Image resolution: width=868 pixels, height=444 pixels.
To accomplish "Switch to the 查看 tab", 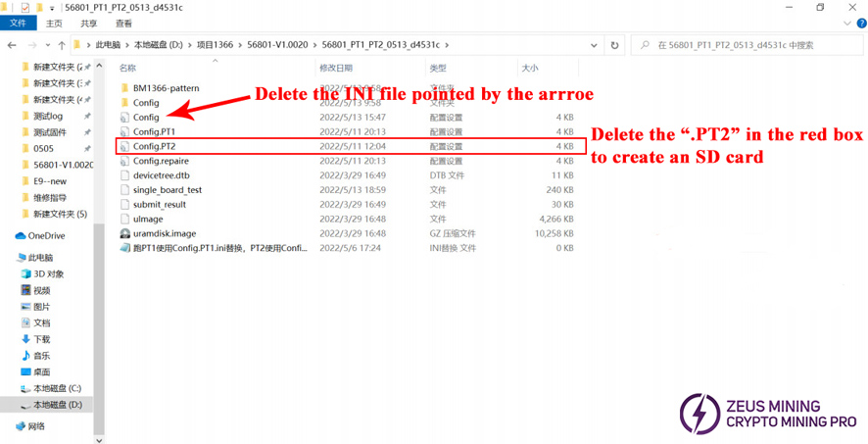I will [123, 24].
